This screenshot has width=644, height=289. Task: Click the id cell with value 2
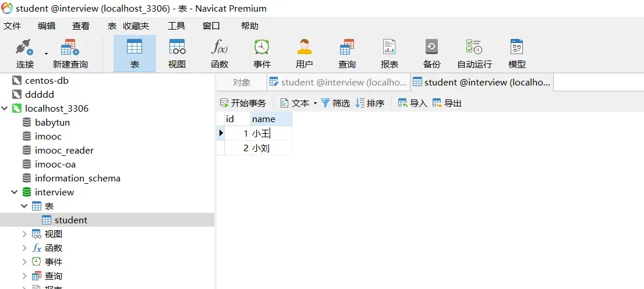238,148
